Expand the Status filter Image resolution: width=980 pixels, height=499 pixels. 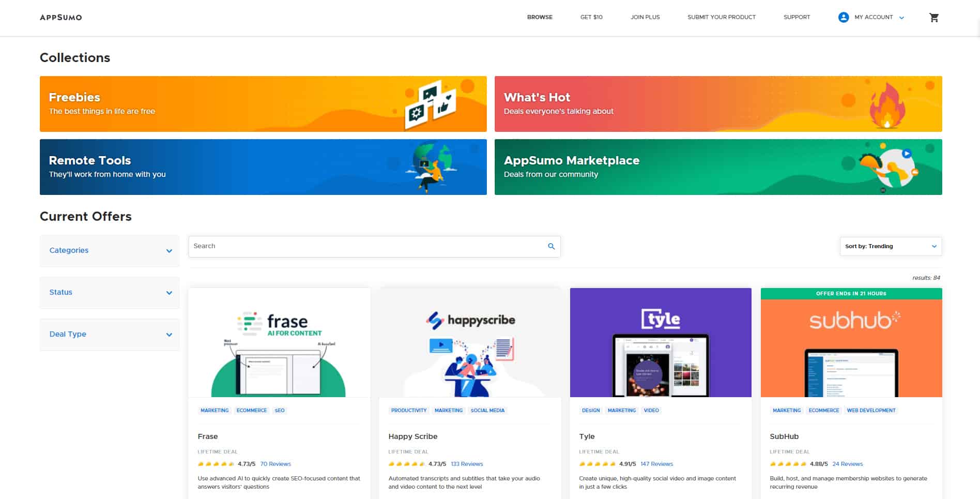tap(109, 292)
